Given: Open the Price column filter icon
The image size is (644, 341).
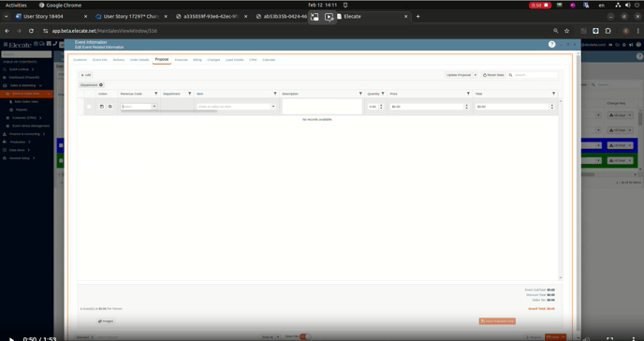Looking at the screenshot, I should tap(468, 94).
